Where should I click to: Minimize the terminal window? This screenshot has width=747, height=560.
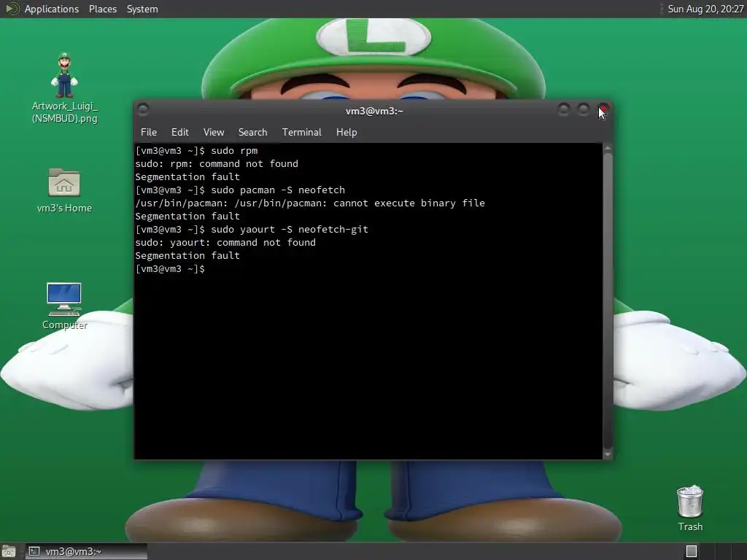(564, 110)
